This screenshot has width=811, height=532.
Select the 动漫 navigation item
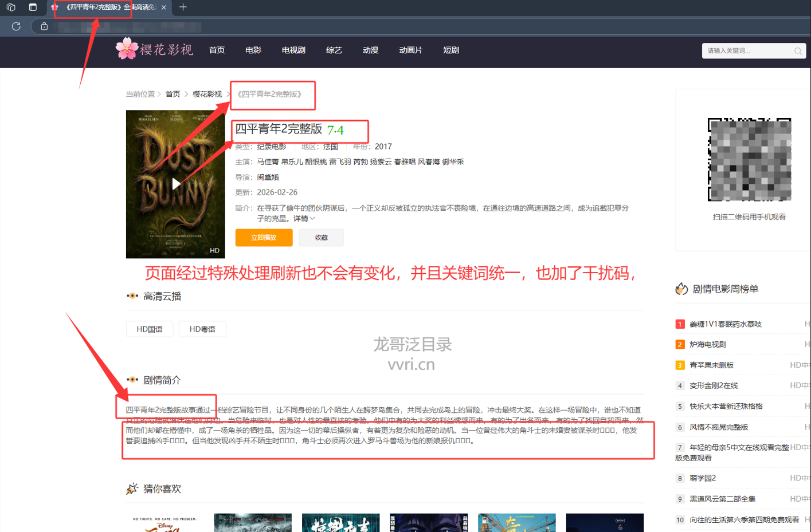pos(370,50)
